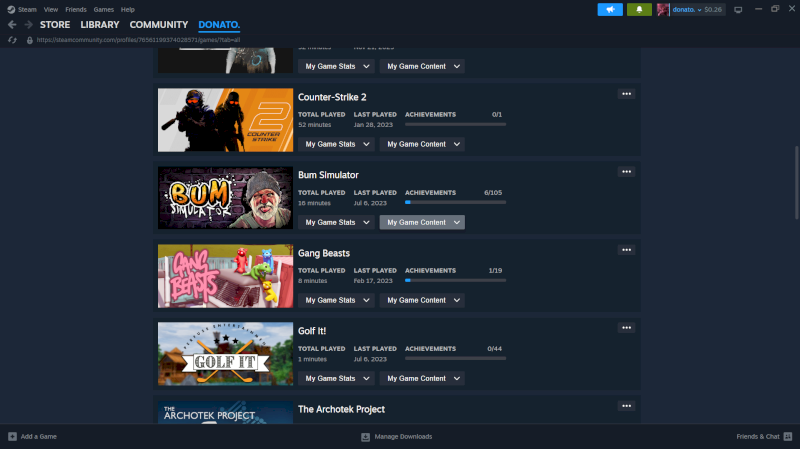This screenshot has width=800, height=449.
Task: Open the Help menu
Action: coord(128,9)
